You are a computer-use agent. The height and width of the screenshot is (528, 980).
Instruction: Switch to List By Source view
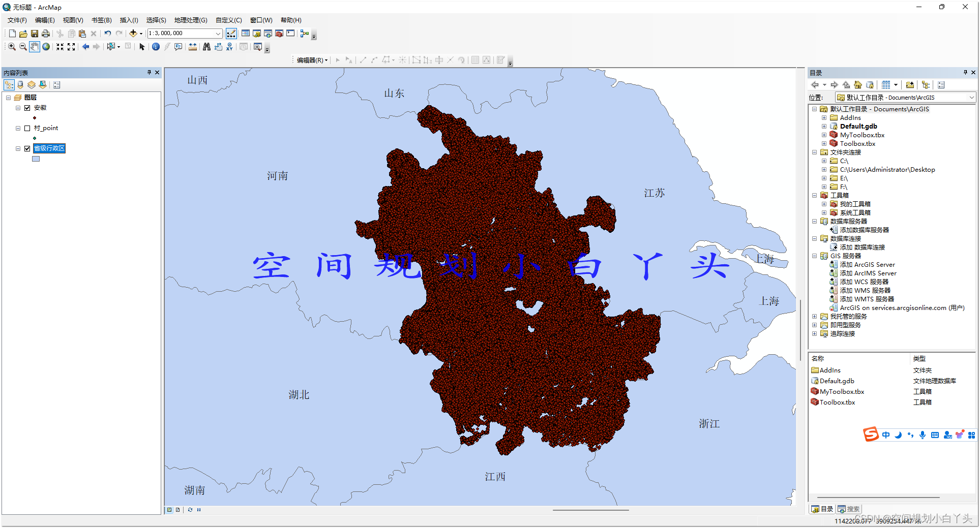tap(20, 85)
